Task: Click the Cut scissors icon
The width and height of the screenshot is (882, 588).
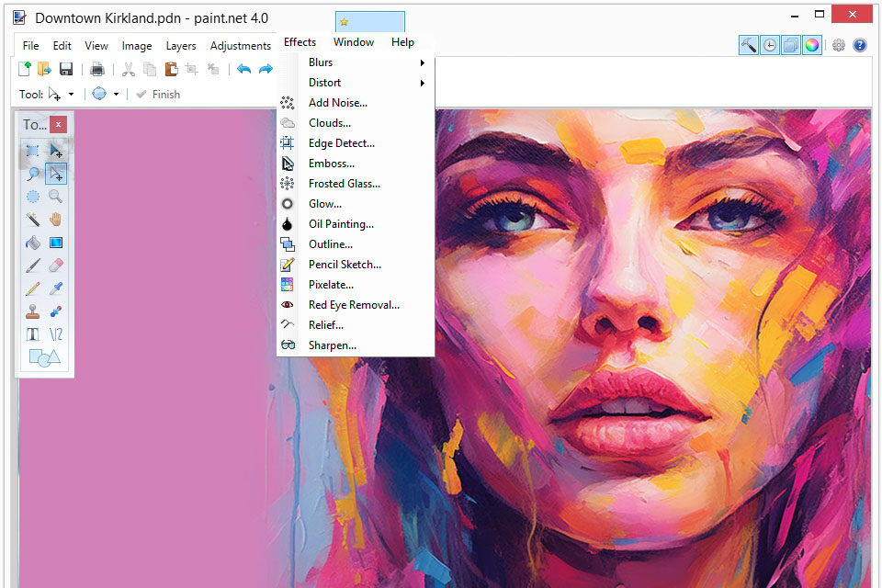Action: [x=129, y=69]
